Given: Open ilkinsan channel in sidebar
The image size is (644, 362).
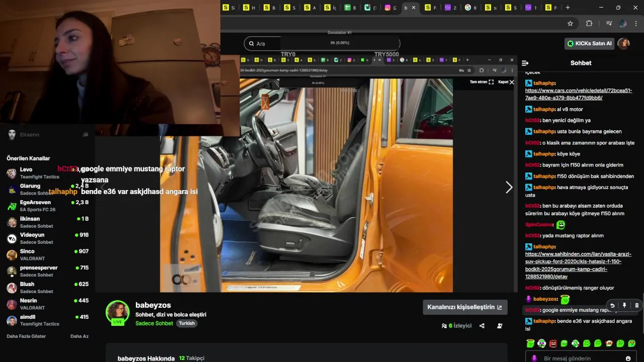Looking at the screenshot, I should point(48,222).
